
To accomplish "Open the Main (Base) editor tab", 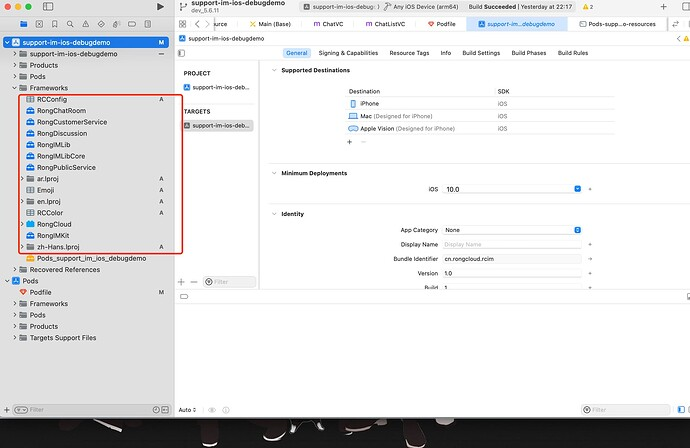I will pos(270,24).
